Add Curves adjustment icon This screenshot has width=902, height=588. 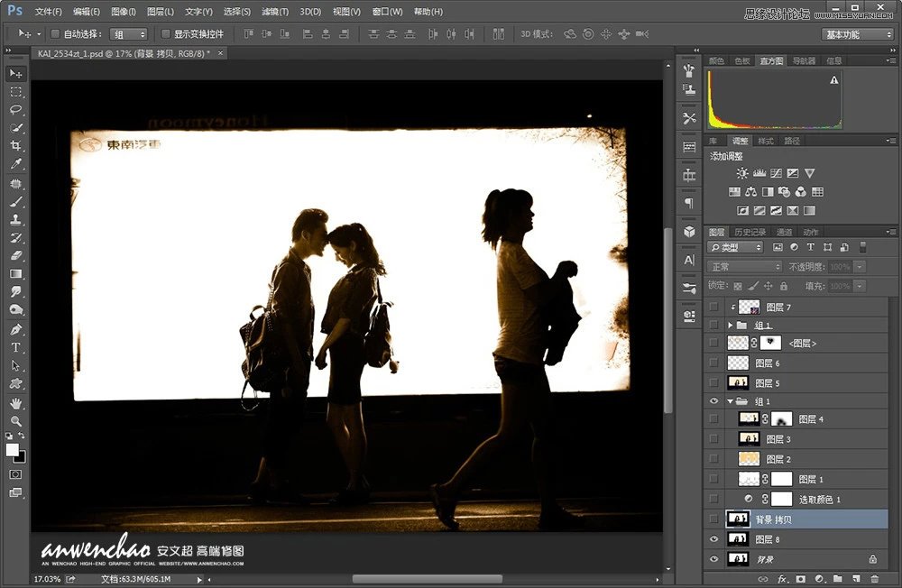click(x=776, y=173)
